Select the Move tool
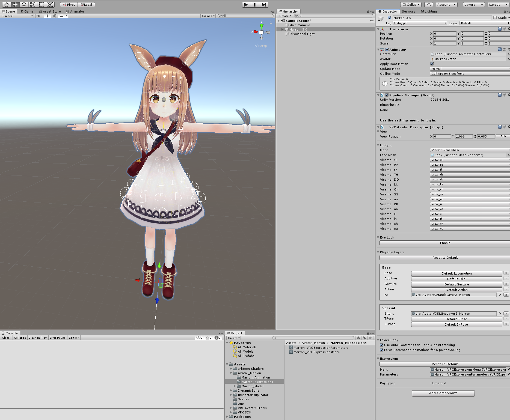This screenshot has width=510, height=420. pyautogui.click(x=15, y=5)
